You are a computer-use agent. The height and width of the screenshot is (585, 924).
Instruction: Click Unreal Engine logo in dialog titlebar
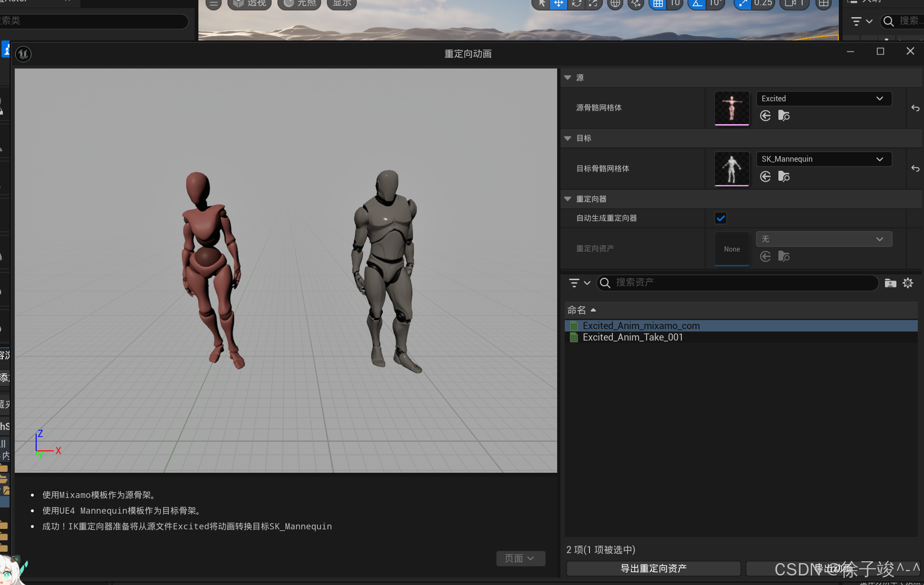coord(23,54)
